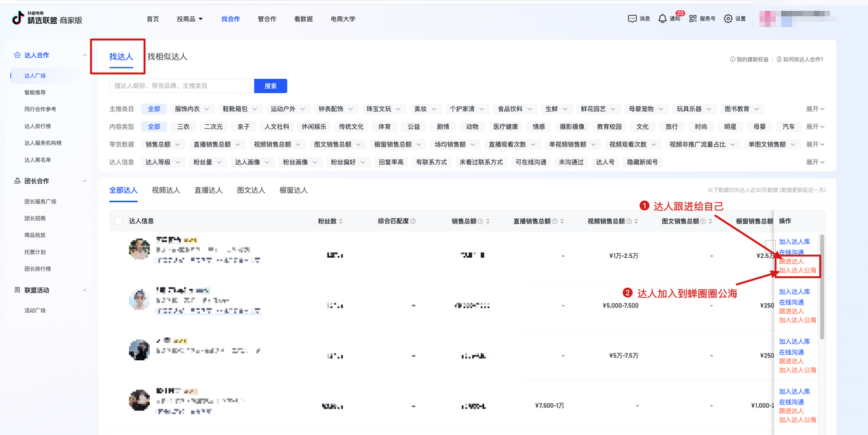The height and width of the screenshot is (435, 868).
Task: Click the 消息 message icon
Action: pyautogui.click(x=632, y=19)
